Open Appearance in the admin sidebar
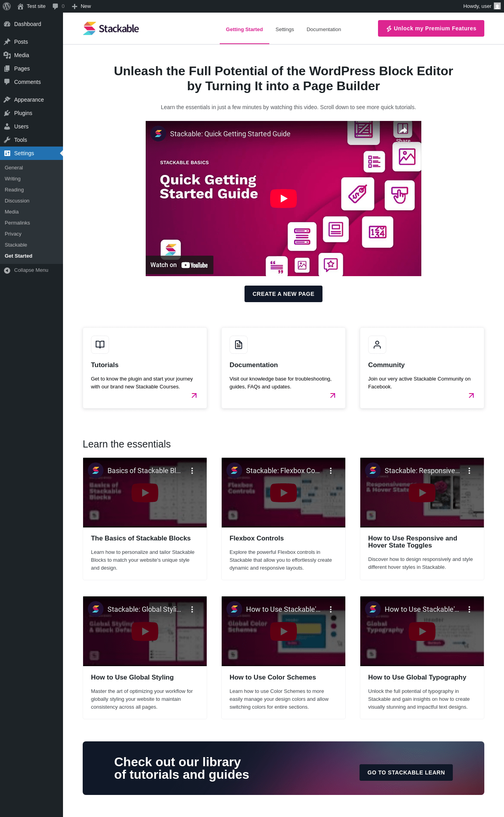Viewport: 504px width, 817px height. [x=31, y=100]
